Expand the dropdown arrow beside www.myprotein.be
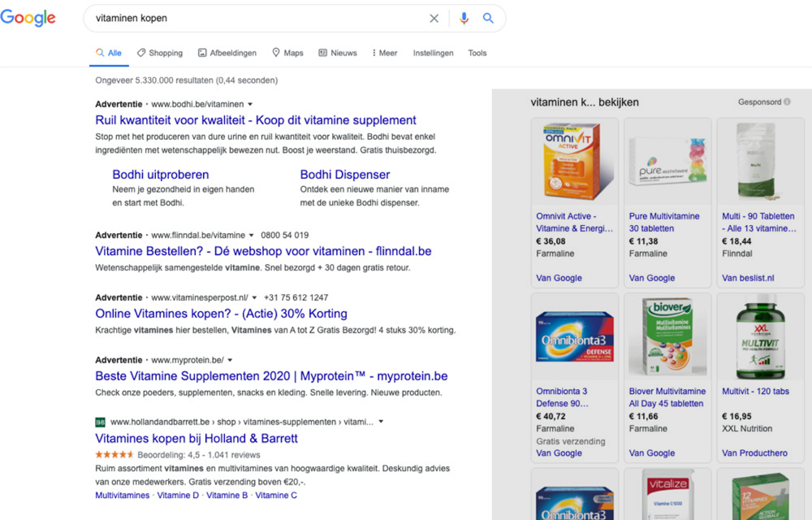 (x=230, y=360)
